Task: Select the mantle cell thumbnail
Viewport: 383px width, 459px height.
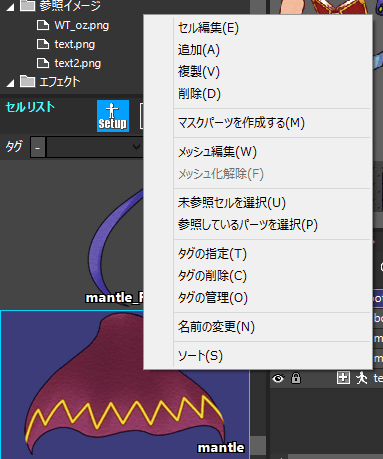Action: (x=125, y=385)
